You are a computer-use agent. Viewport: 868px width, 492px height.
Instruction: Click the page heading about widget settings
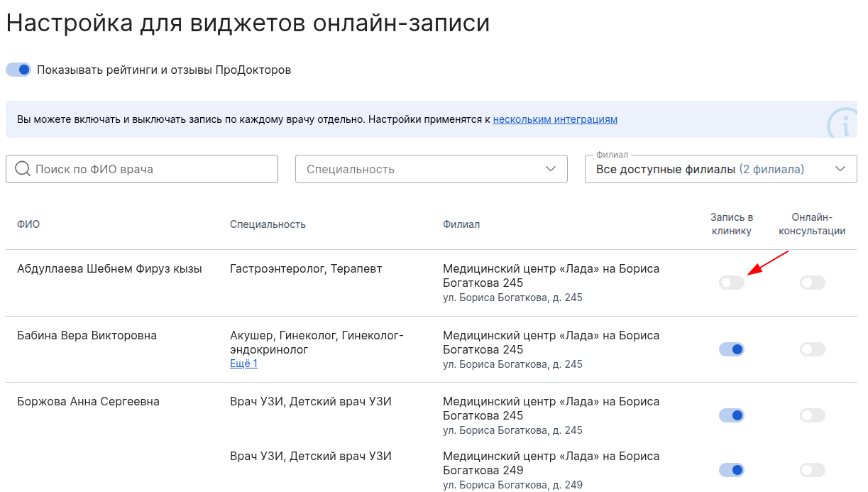(248, 23)
